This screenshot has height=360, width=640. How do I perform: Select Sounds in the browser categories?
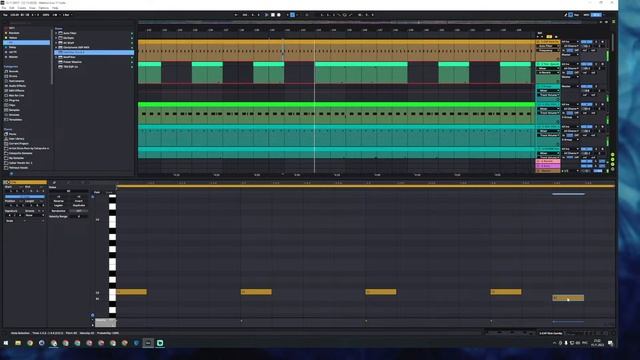click(13, 71)
